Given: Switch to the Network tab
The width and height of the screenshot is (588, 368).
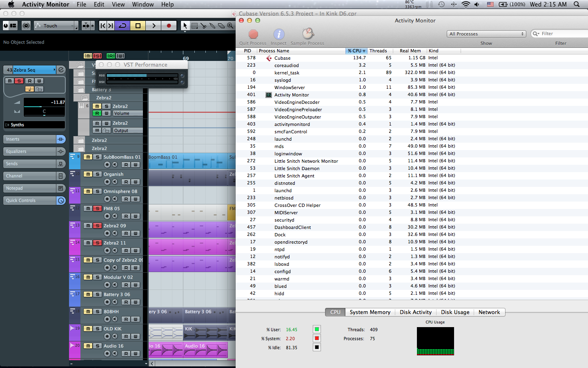Looking at the screenshot, I should point(489,312).
